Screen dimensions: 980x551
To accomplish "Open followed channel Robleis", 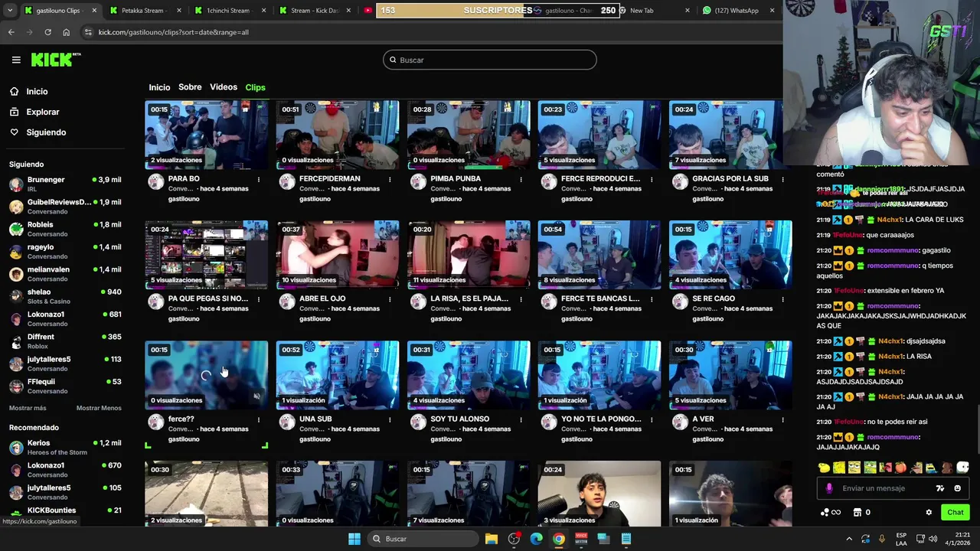I will (65, 229).
